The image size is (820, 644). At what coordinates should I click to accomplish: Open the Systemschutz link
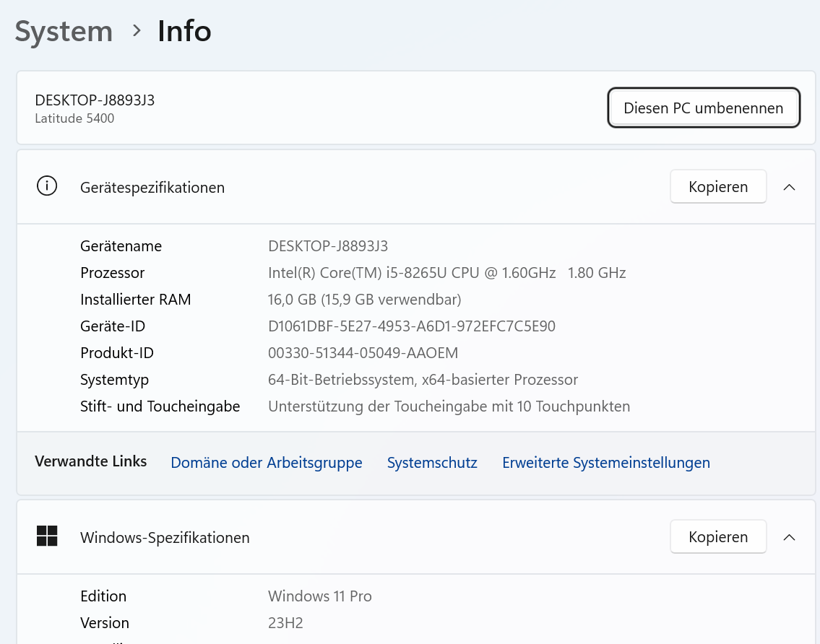pos(432,463)
